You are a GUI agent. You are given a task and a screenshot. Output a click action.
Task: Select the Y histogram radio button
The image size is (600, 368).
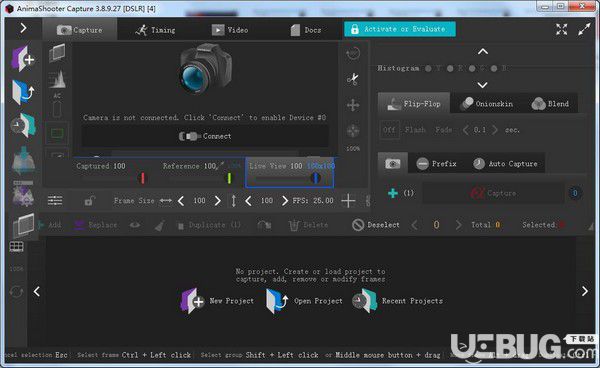coord(428,68)
